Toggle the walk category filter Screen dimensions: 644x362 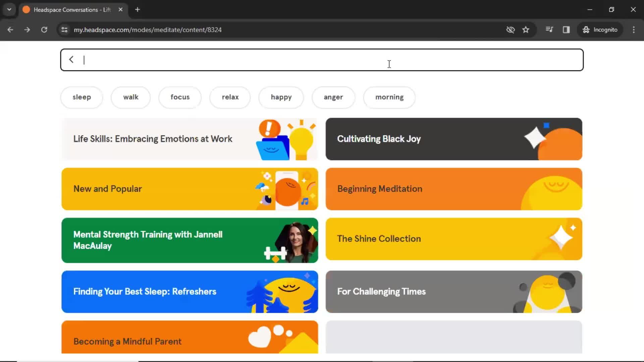(x=131, y=97)
